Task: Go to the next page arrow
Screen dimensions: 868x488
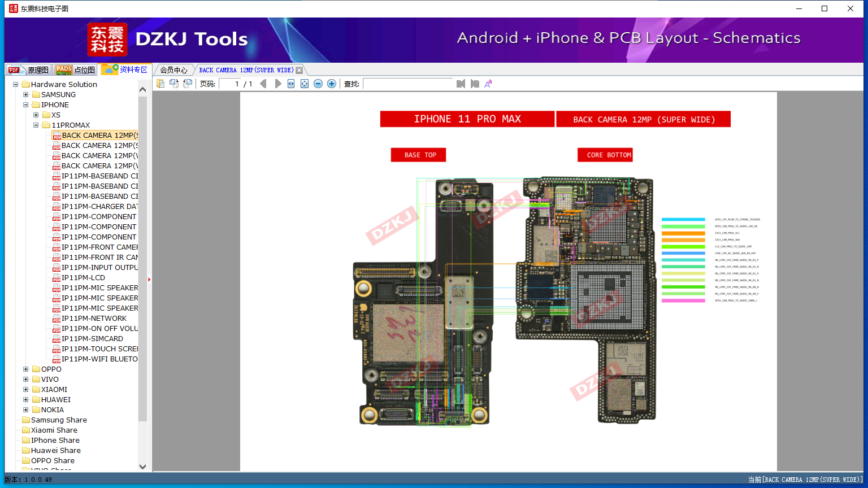Action: (277, 84)
